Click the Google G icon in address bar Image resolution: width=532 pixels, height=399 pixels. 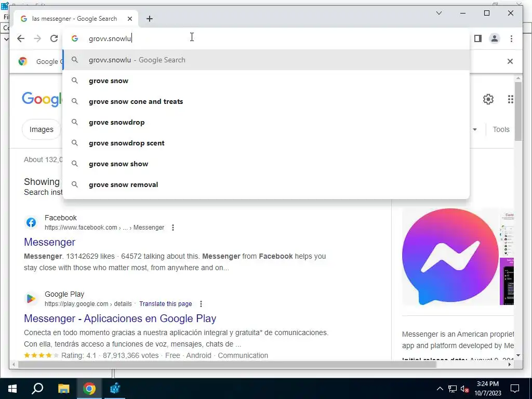(x=75, y=38)
